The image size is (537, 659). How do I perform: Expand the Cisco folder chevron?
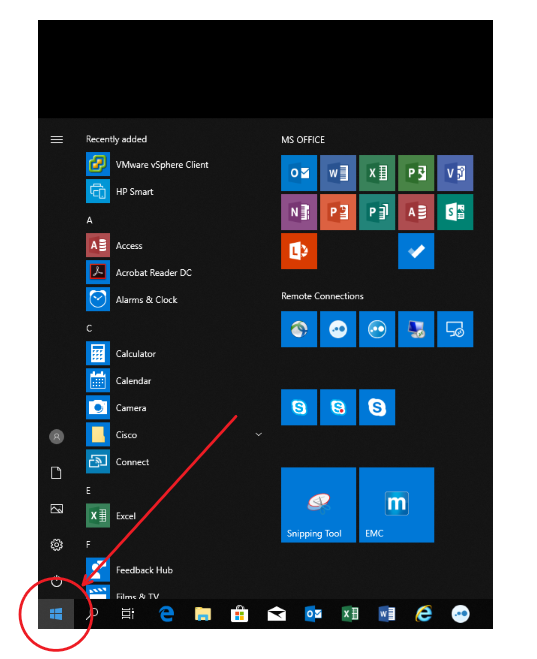point(259,435)
